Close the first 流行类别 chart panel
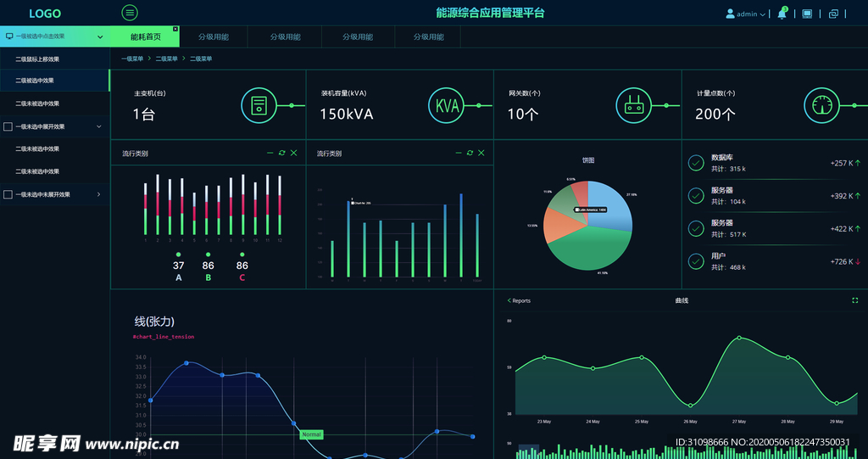Image resolution: width=868 pixels, height=459 pixels. 294,153
